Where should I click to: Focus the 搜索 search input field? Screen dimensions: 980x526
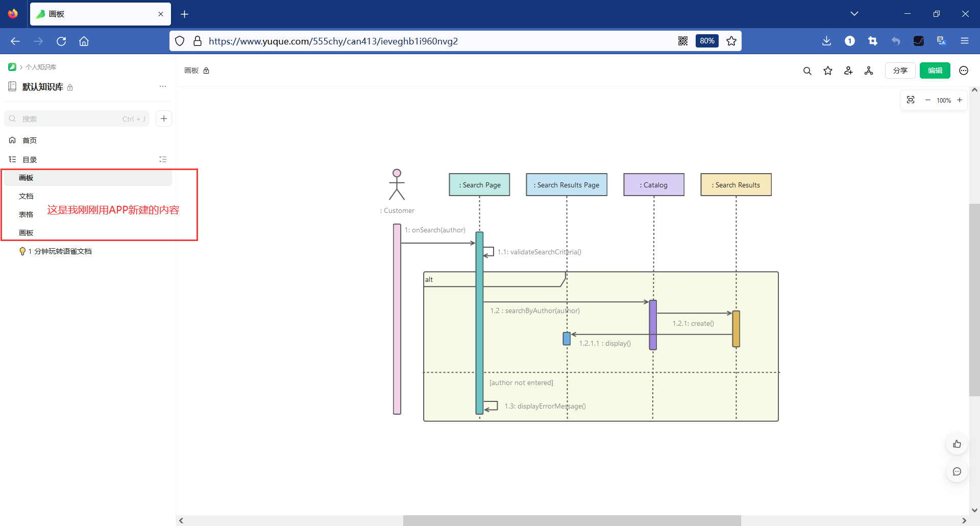point(77,118)
